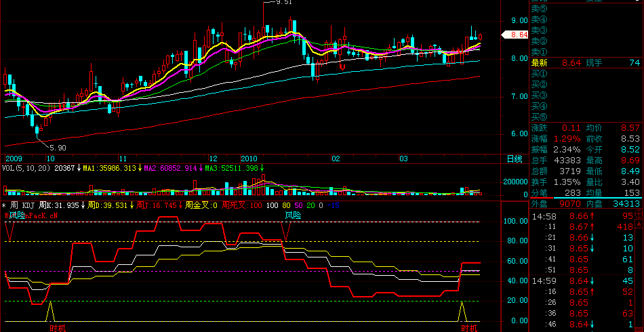Click the 量比 value 3.40
The height and width of the screenshot is (332, 644).
[x=630, y=182]
